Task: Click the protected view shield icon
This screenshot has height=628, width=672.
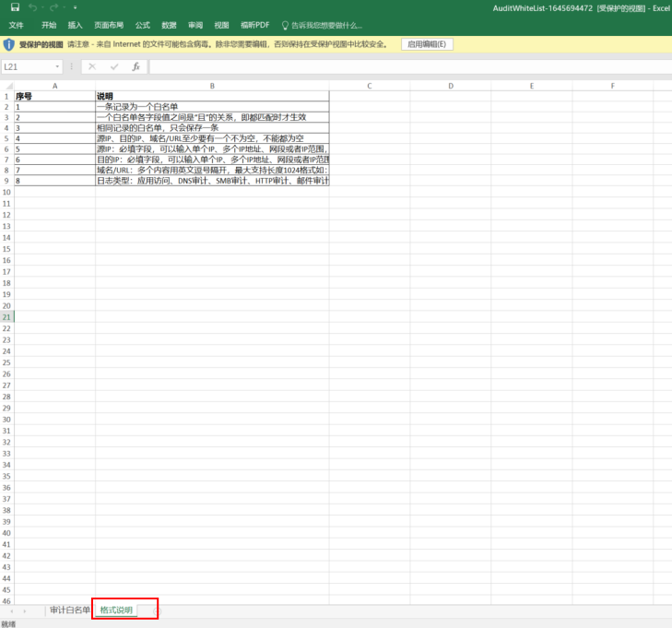Action: coord(9,44)
